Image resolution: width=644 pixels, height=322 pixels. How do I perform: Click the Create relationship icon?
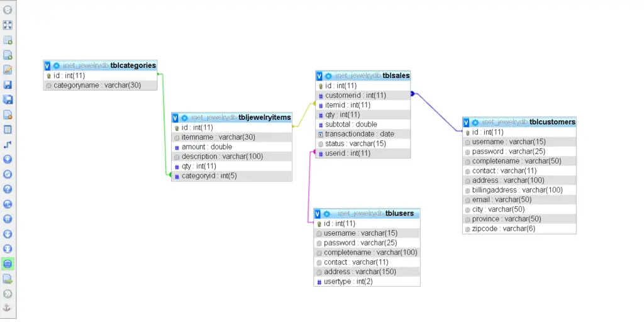pyautogui.click(x=8, y=145)
